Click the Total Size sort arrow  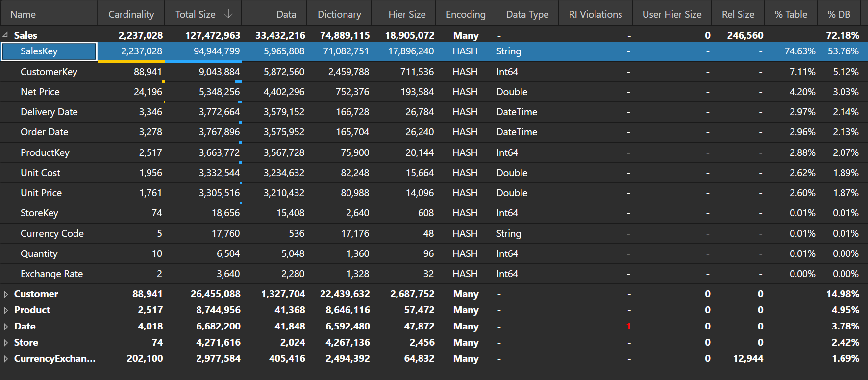228,14
